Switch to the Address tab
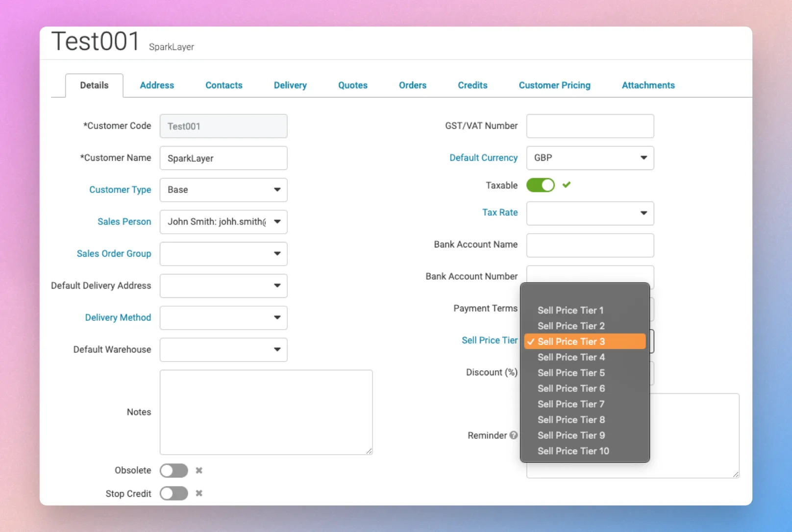 (157, 85)
